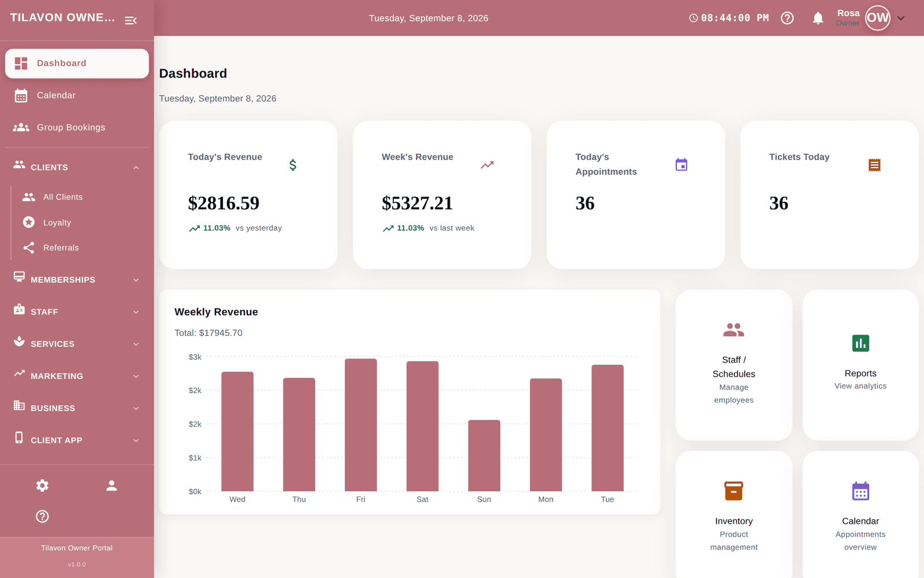
Task: Click help question icon in sidebar footer
Action: (x=42, y=516)
